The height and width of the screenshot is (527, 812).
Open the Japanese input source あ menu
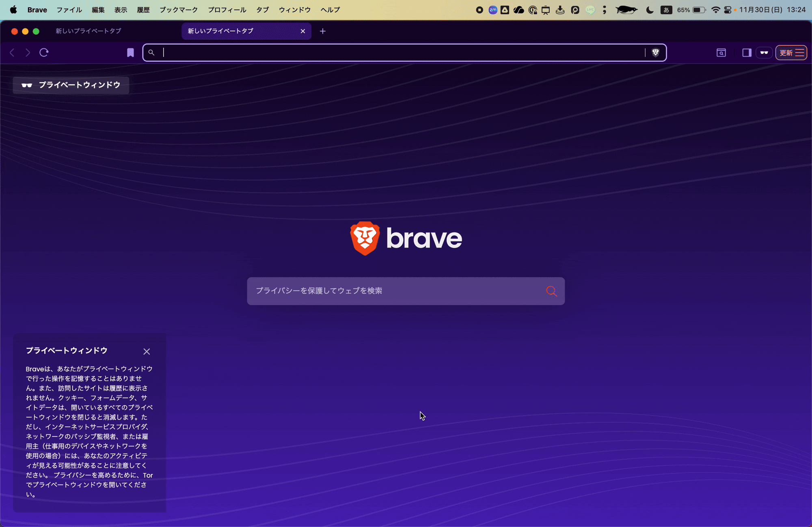tap(666, 10)
